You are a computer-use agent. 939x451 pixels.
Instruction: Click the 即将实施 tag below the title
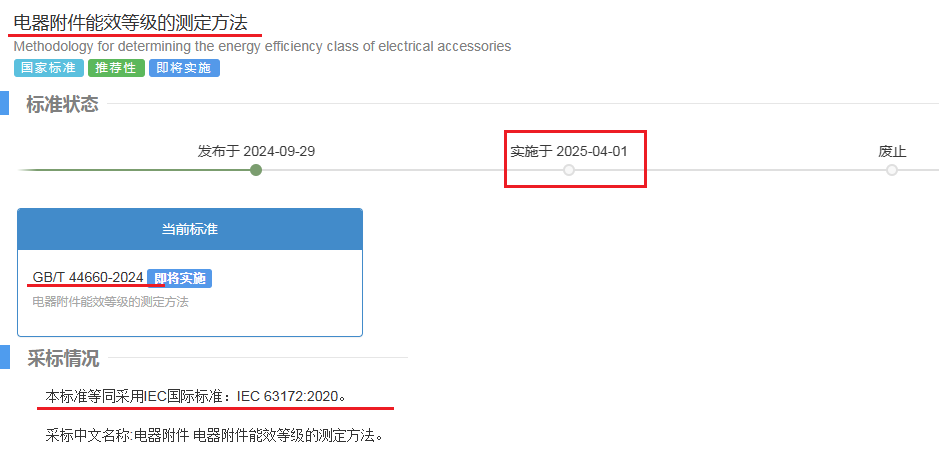[184, 68]
